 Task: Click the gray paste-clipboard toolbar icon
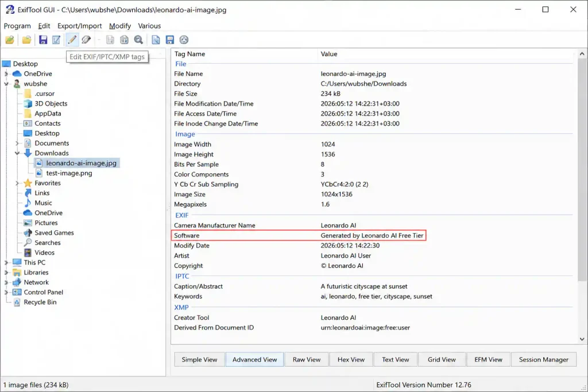click(124, 40)
